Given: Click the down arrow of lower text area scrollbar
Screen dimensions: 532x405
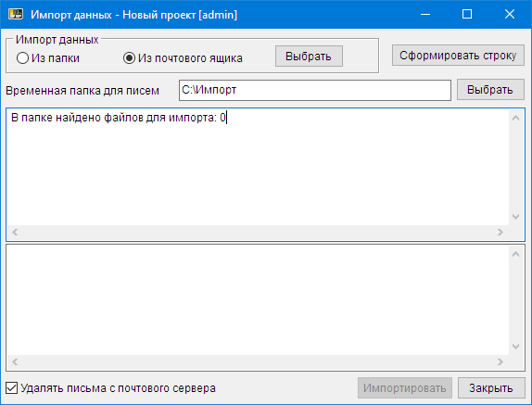Looking at the screenshot, I should click(x=515, y=347).
